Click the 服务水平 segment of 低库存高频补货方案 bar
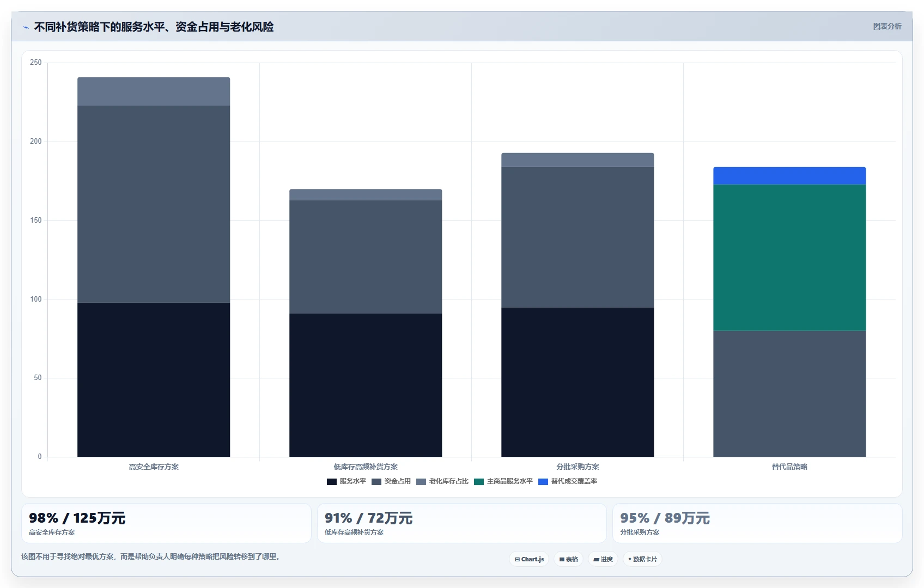Image resolution: width=924 pixels, height=588 pixels. [366, 385]
